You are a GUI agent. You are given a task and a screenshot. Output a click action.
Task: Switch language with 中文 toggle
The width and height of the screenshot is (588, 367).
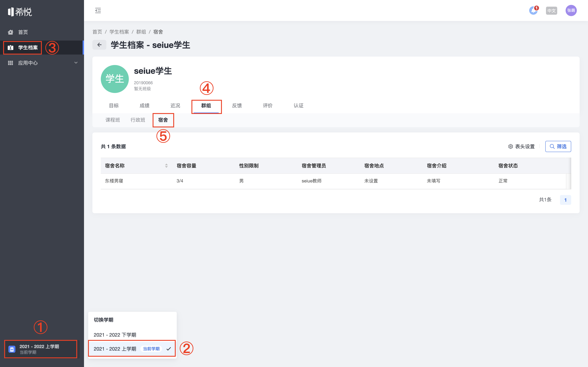[551, 11]
